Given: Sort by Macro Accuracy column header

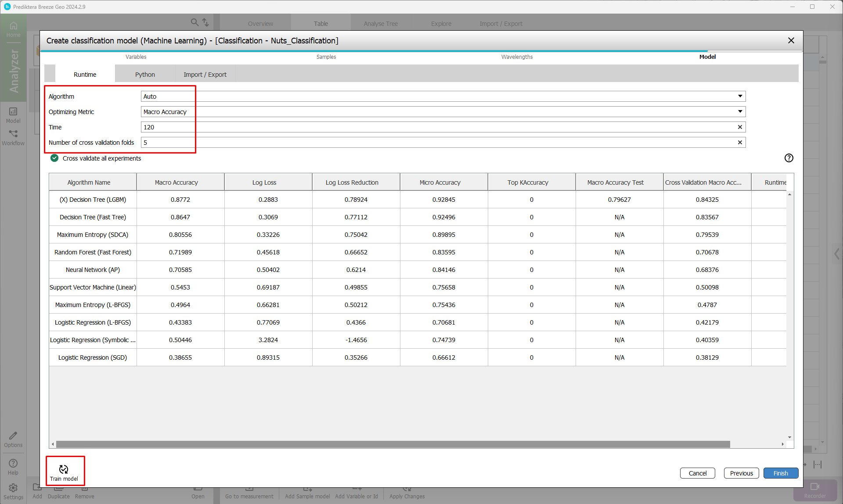Looking at the screenshot, I should (x=176, y=182).
